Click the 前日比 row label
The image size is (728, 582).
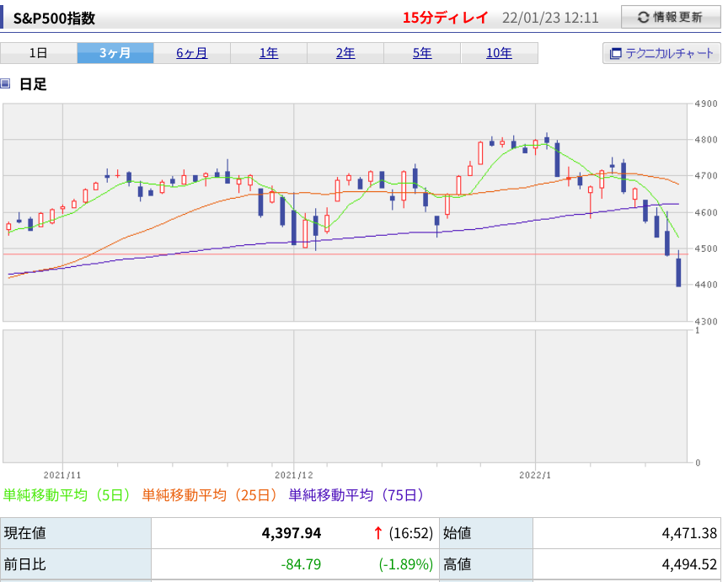pos(25,564)
